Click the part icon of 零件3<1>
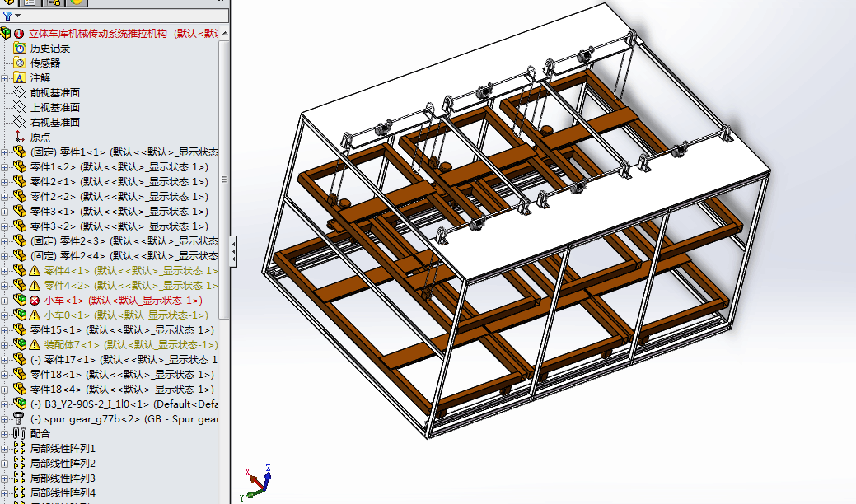This screenshot has width=856, height=504. click(x=20, y=211)
